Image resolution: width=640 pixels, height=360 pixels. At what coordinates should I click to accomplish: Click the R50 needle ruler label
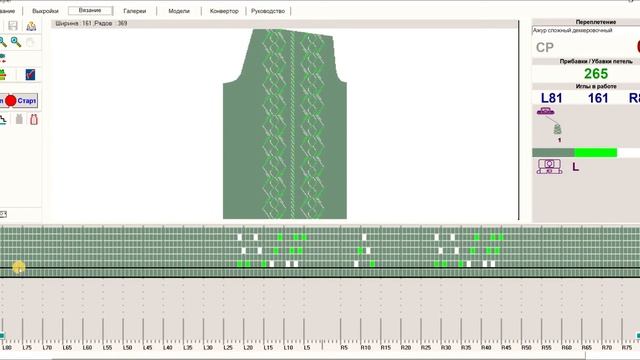[x=526, y=348]
